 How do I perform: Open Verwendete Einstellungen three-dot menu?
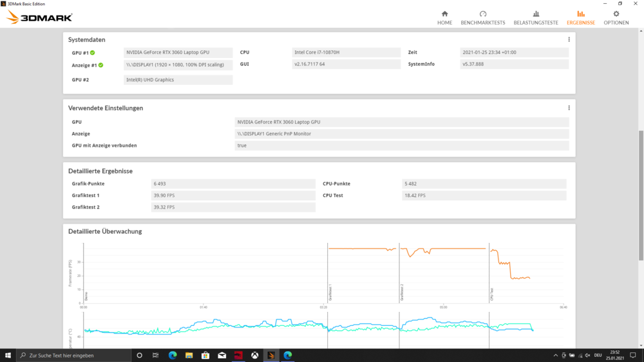pos(569,108)
